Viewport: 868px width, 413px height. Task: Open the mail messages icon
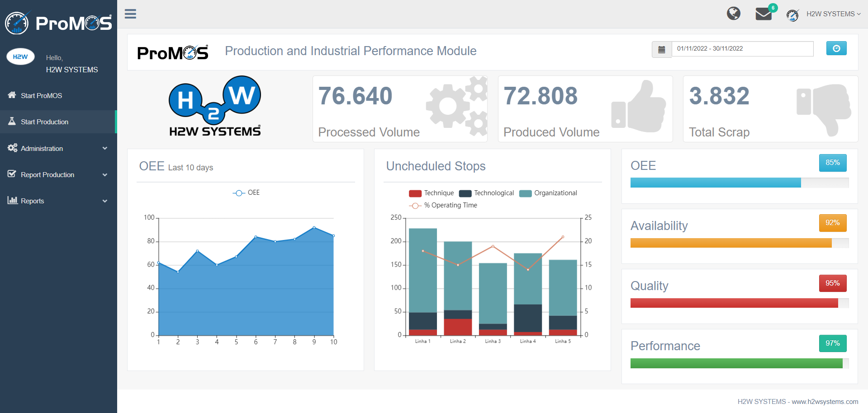click(764, 14)
